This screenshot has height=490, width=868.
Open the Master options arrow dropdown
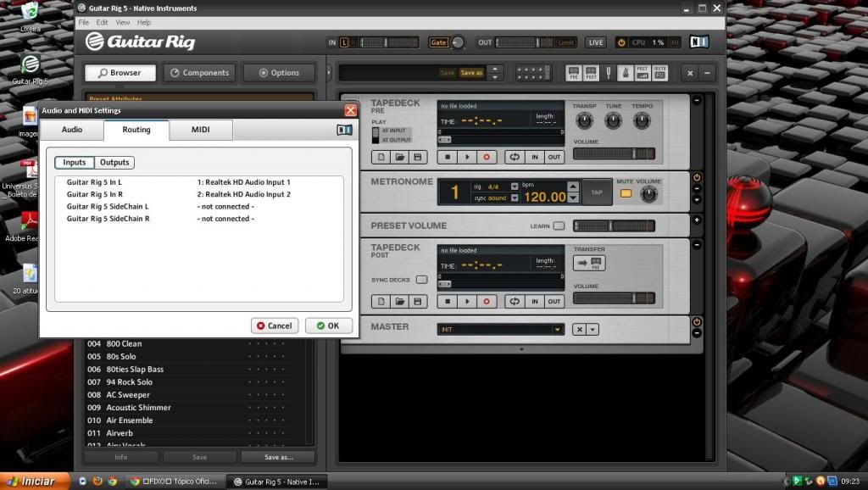(x=593, y=330)
